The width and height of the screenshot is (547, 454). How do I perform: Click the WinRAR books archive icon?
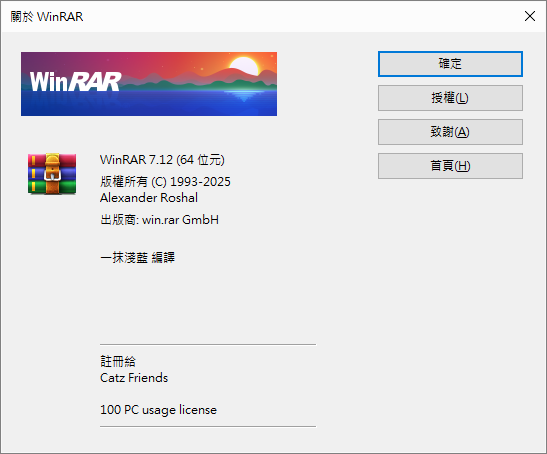click(52, 173)
